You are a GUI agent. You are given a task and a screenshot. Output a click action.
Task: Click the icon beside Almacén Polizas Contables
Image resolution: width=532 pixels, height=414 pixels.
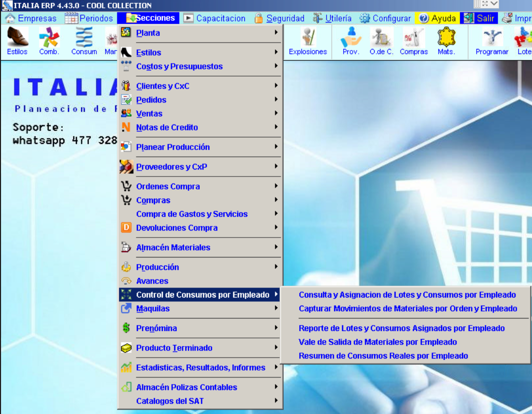point(126,387)
